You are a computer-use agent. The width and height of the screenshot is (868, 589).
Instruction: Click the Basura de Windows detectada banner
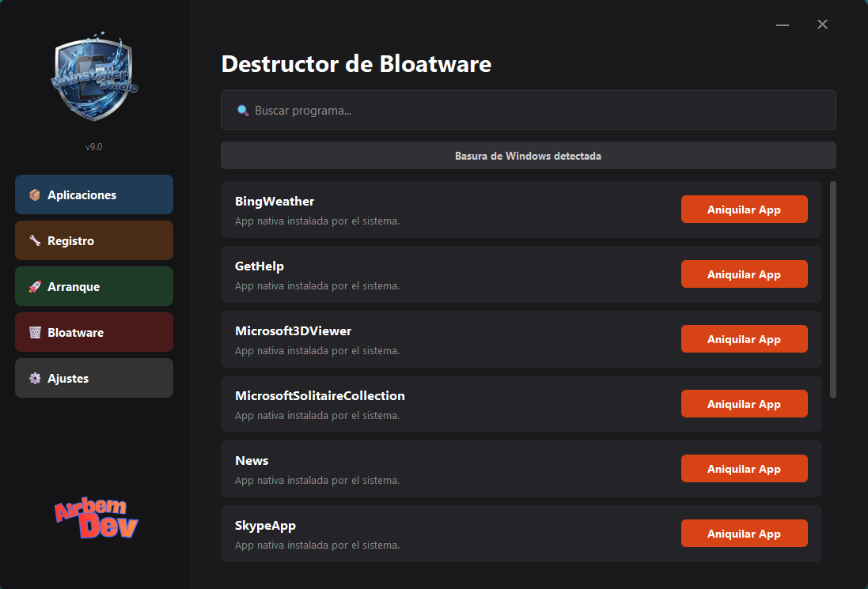pos(528,156)
